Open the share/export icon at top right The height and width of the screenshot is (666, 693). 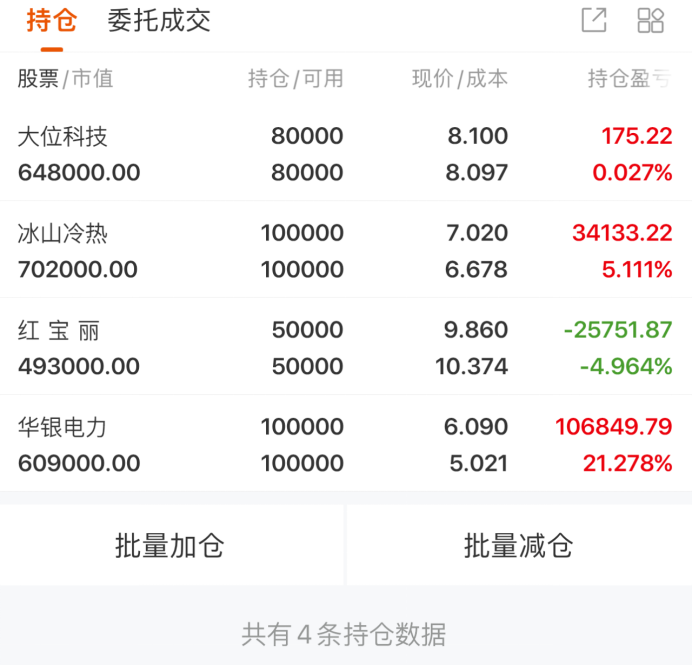pyautogui.click(x=594, y=20)
